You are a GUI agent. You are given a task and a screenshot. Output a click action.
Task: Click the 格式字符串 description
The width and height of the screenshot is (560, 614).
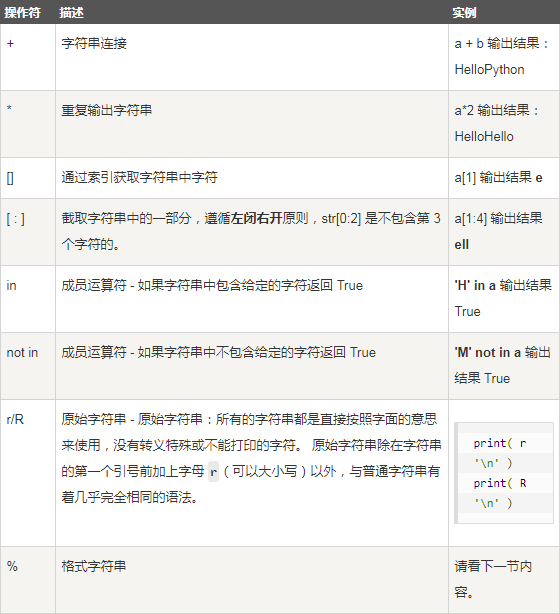pos(94,566)
